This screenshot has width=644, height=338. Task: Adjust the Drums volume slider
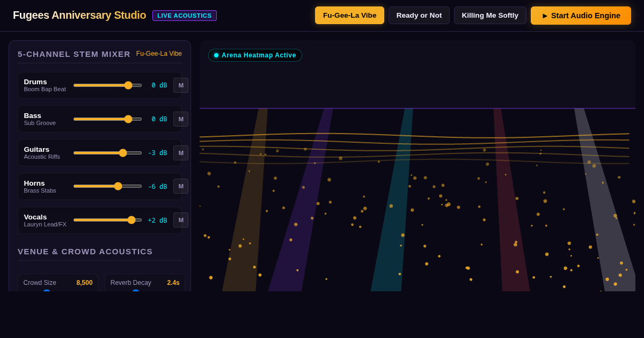click(x=107, y=85)
